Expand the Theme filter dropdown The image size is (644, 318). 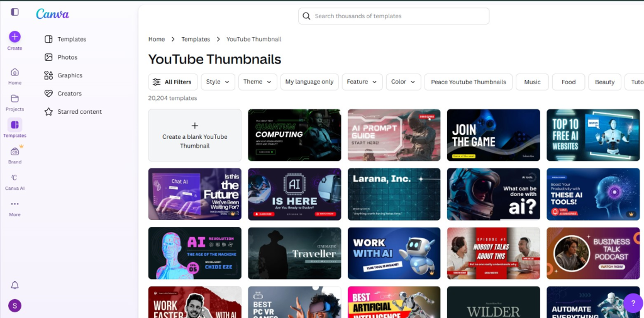(x=258, y=82)
